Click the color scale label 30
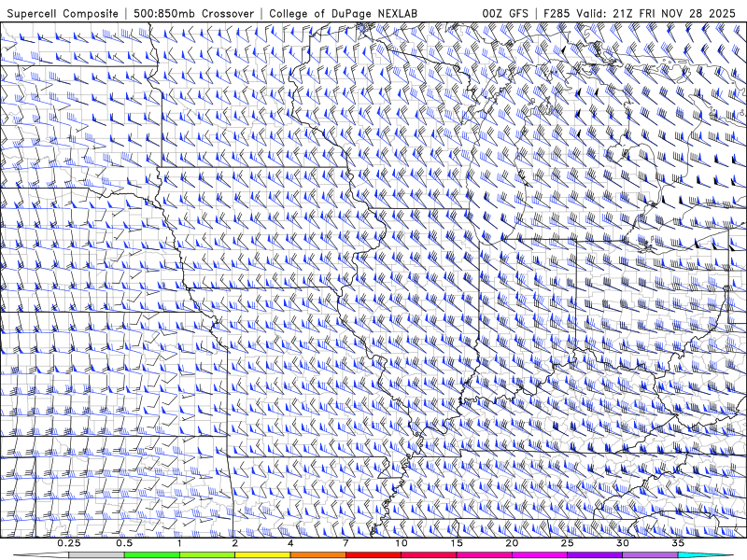The width and height of the screenshot is (747, 560). pos(622,543)
